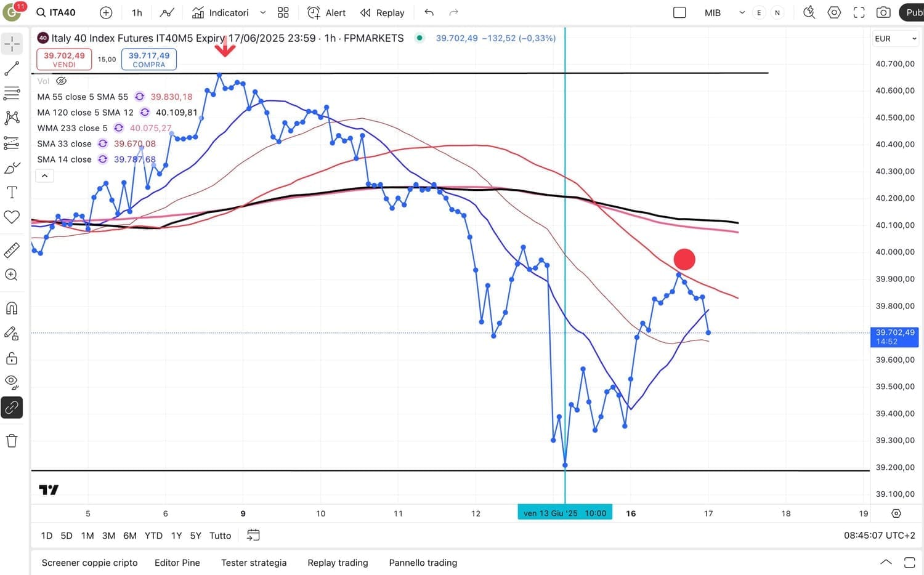
Task: Open the layout templates grid icon
Action: tap(283, 12)
